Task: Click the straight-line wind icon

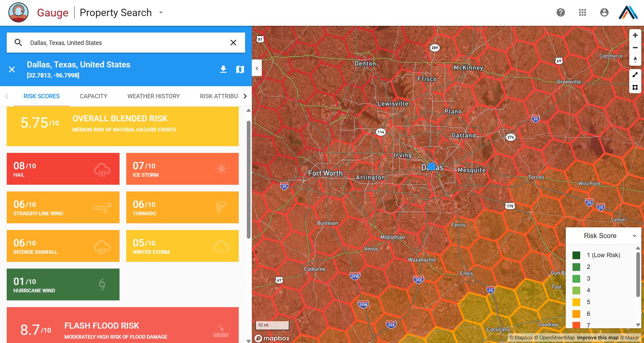Action: [102, 208]
